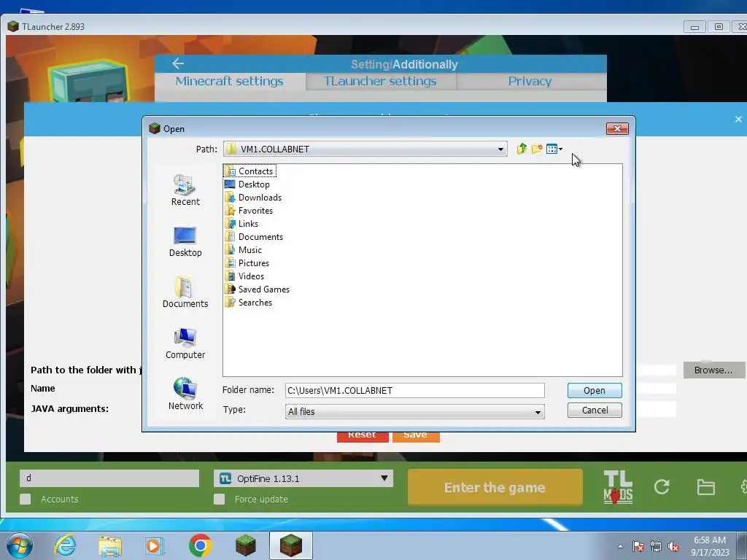Open the Network sidebar shortcut

(185, 394)
